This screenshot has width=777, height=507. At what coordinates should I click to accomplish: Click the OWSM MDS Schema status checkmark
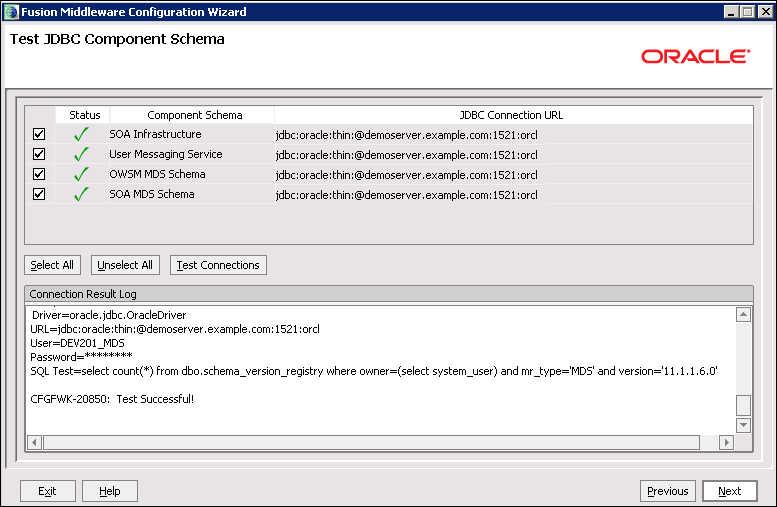(x=82, y=175)
